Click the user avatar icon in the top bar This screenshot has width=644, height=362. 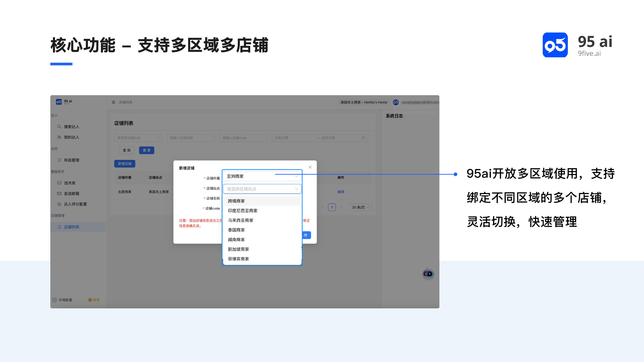(x=396, y=102)
